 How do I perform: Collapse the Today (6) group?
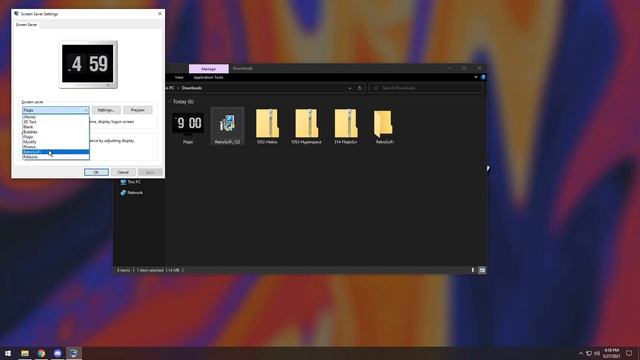tap(170, 102)
